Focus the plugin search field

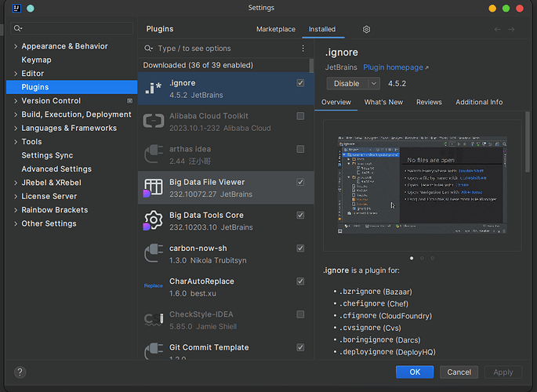[227, 49]
